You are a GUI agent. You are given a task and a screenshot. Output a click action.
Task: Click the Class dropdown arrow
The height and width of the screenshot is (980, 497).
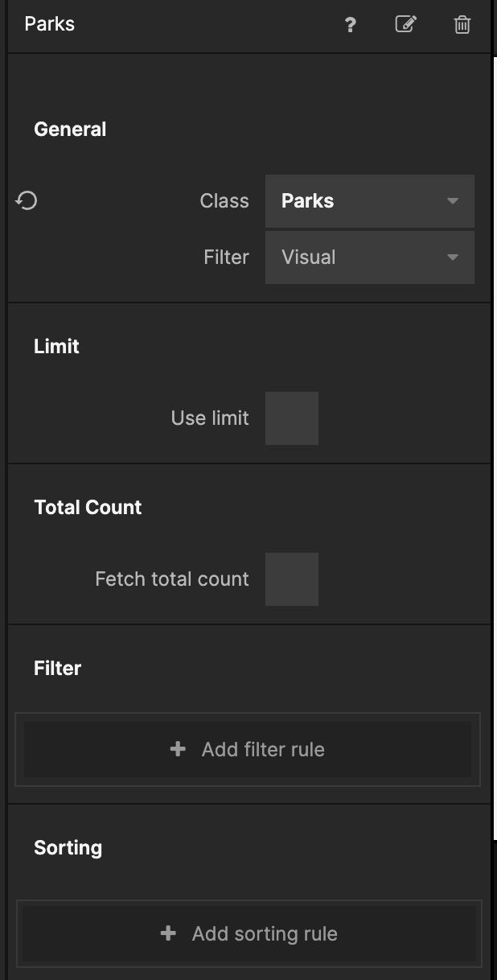[x=453, y=201]
